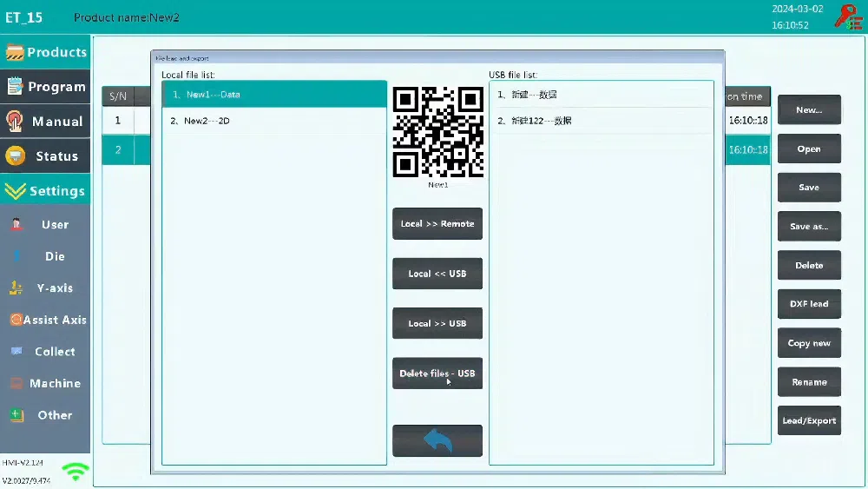The image size is (868, 489).
Task: Click the Delete button on right
Action: pos(809,265)
